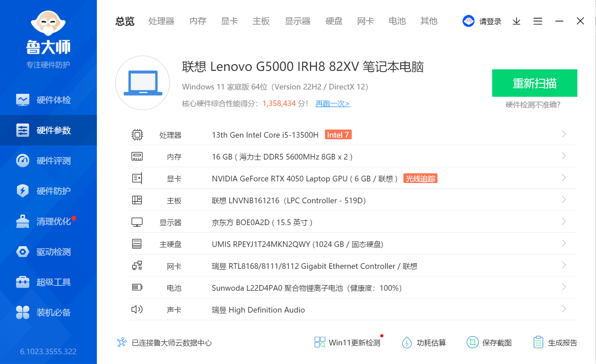
Task: Click the 鲁大师 mascot logo
Action: point(48,23)
